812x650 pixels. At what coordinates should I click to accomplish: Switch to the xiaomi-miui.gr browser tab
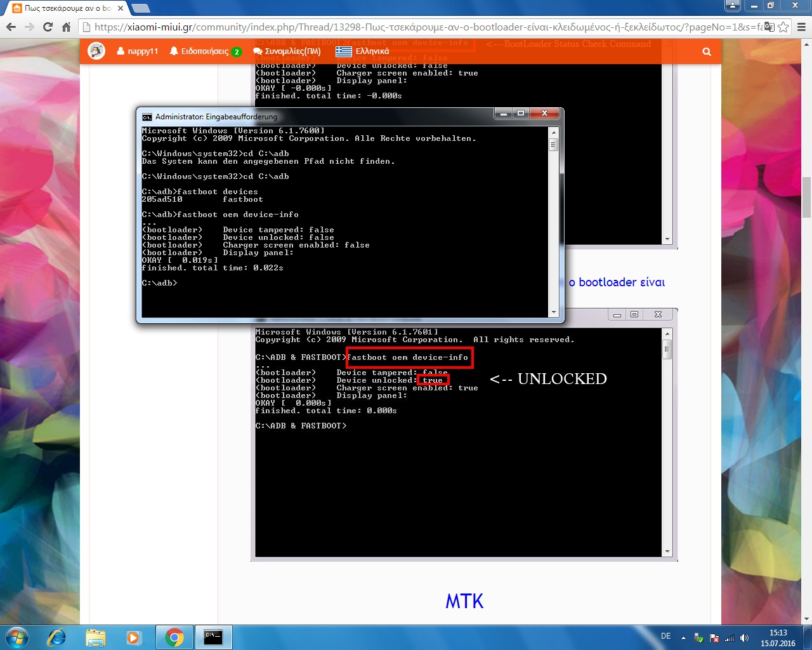click(x=63, y=8)
